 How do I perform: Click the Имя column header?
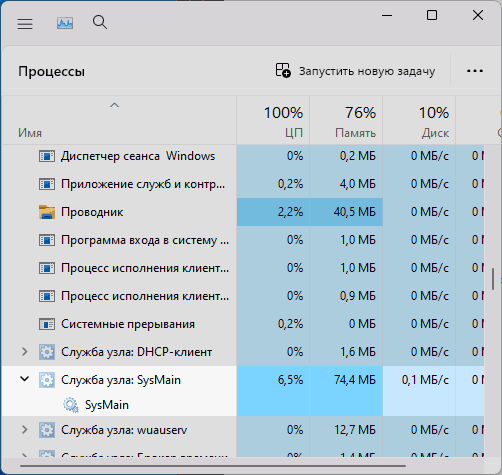[x=119, y=121]
